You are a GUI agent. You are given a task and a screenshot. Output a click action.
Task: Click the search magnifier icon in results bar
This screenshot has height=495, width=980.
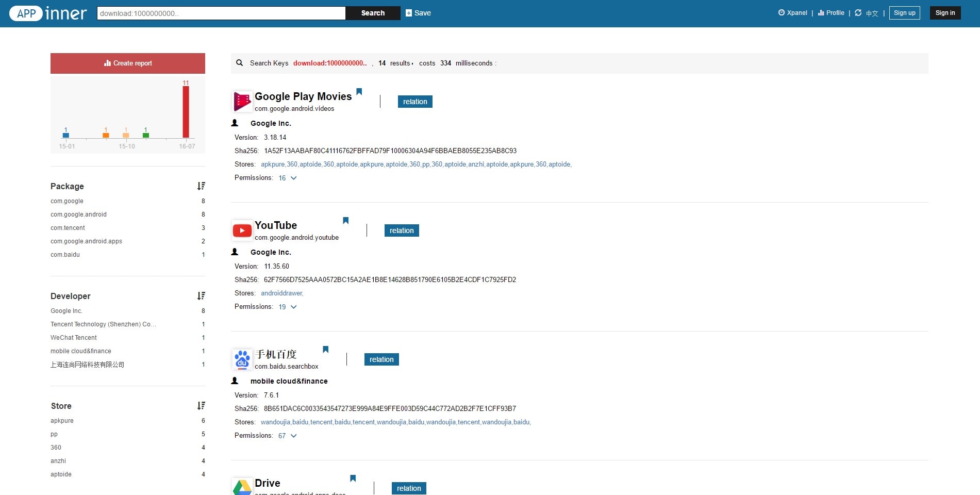pos(239,63)
